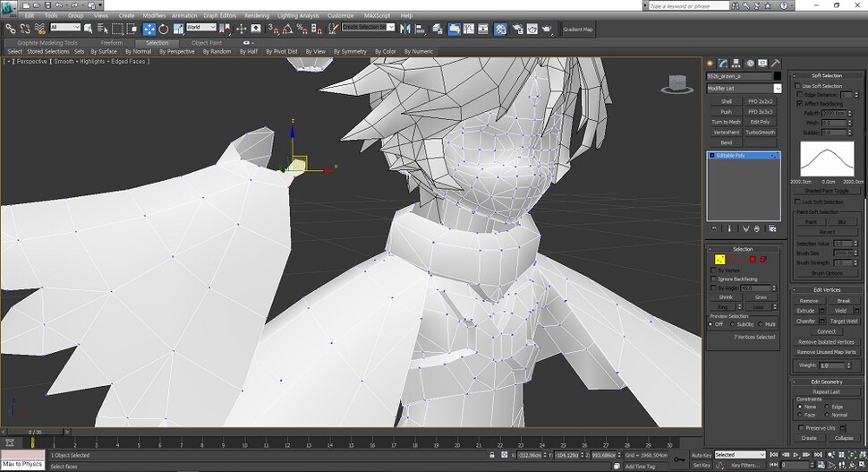Activate the Select and Rotate tool

(163, 29)
